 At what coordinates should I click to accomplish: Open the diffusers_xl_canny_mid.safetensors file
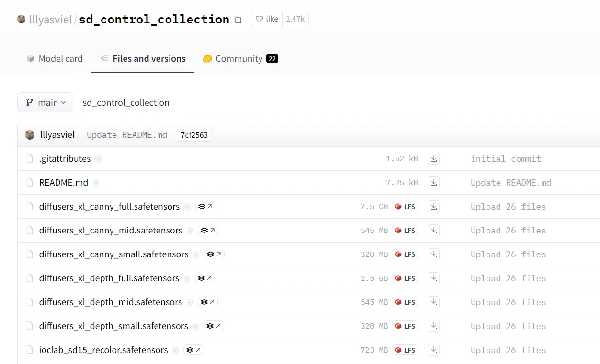pyautogui.click(x=111, y=231)
